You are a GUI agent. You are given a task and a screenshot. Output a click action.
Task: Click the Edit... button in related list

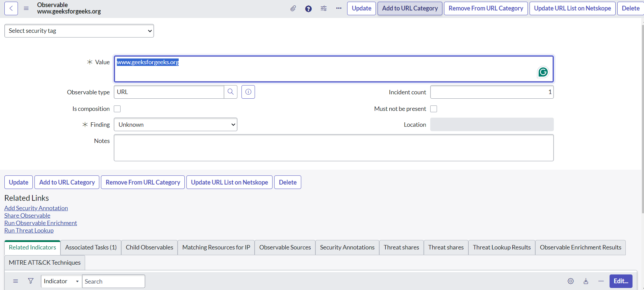(x=621, y=281)
